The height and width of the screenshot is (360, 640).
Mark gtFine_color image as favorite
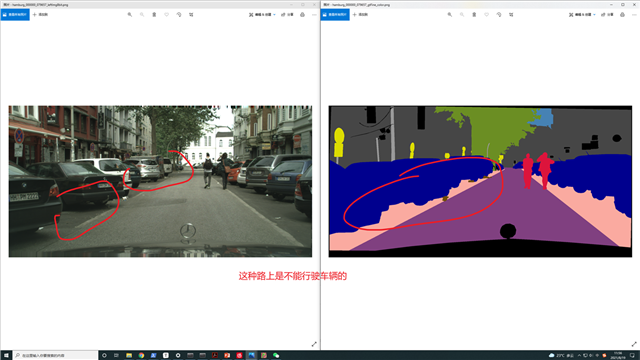pyautogui.click(x=487, y=14)
